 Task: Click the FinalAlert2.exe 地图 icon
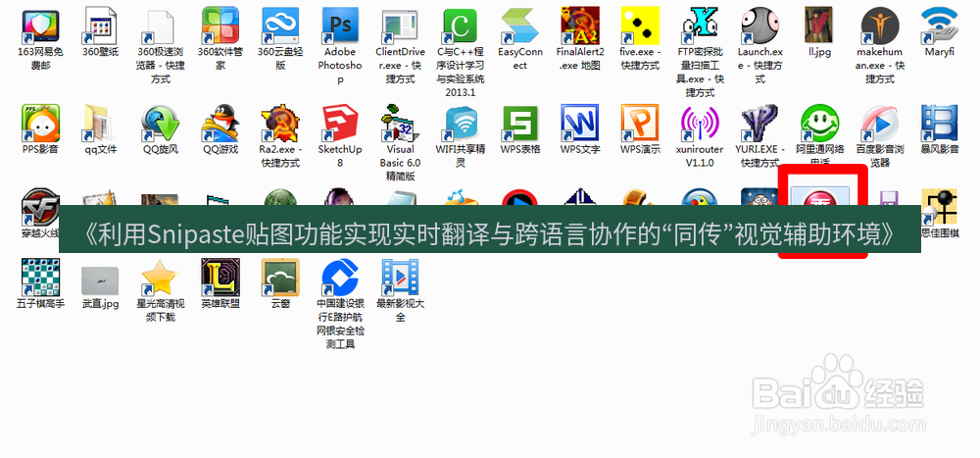(x=580, y=26)
